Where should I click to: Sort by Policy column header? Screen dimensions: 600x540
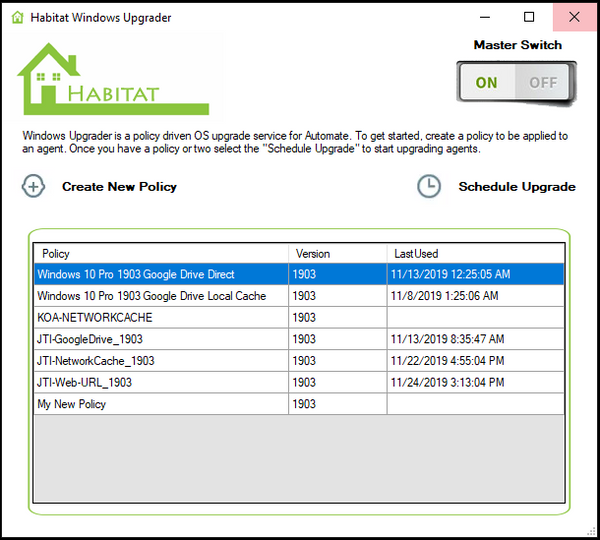coord(161,253)
